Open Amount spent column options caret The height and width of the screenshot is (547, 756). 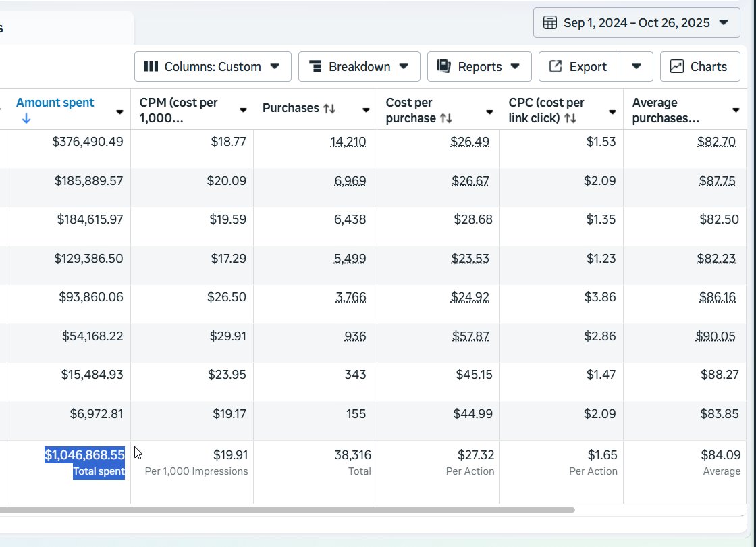(119, 112)
